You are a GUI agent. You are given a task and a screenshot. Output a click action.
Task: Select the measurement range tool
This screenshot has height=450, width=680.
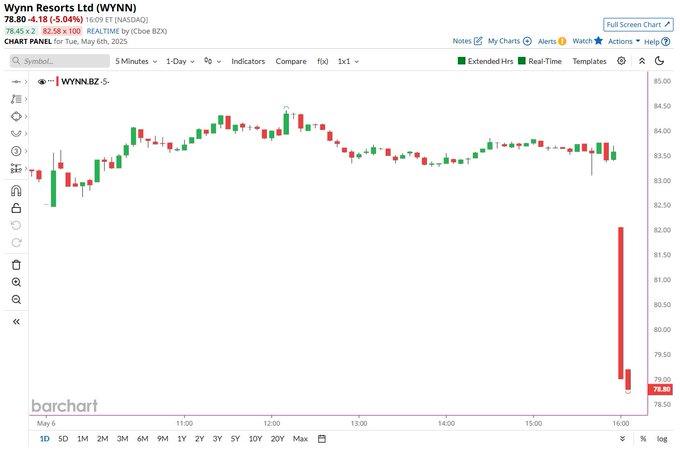pos(16,168)
